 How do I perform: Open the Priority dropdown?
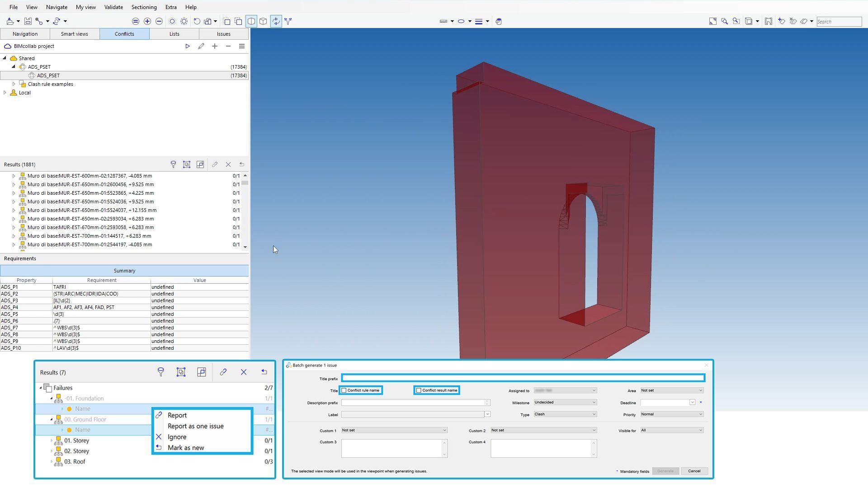tap(671, 414)
